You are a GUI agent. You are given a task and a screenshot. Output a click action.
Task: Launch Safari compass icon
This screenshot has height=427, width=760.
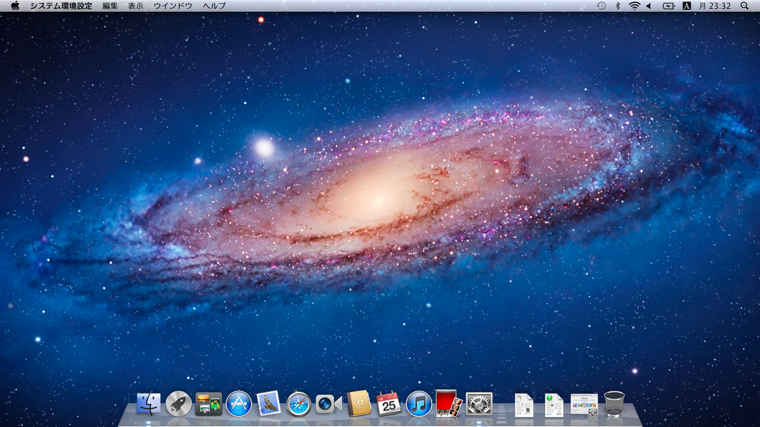[x=299, y=404]
